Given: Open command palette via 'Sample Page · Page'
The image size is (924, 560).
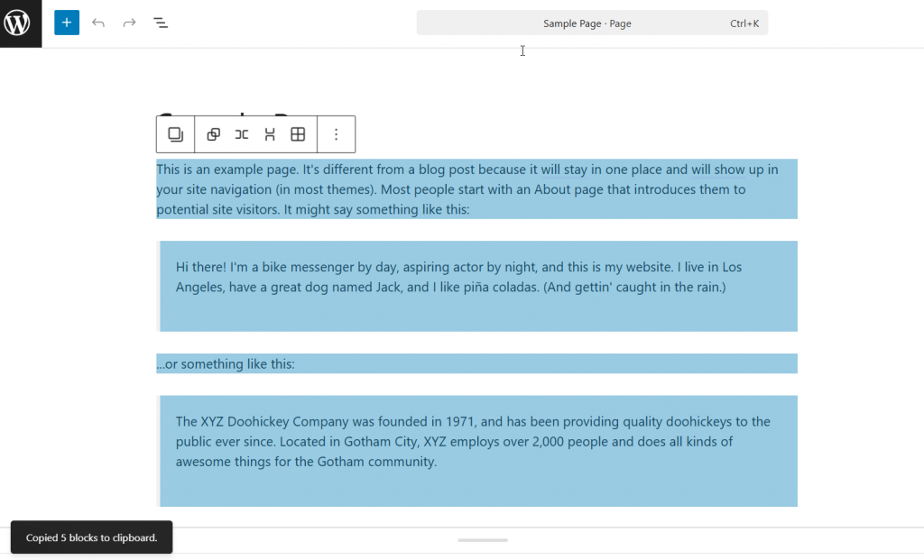Looking at the screenshot, I should 587,23.
